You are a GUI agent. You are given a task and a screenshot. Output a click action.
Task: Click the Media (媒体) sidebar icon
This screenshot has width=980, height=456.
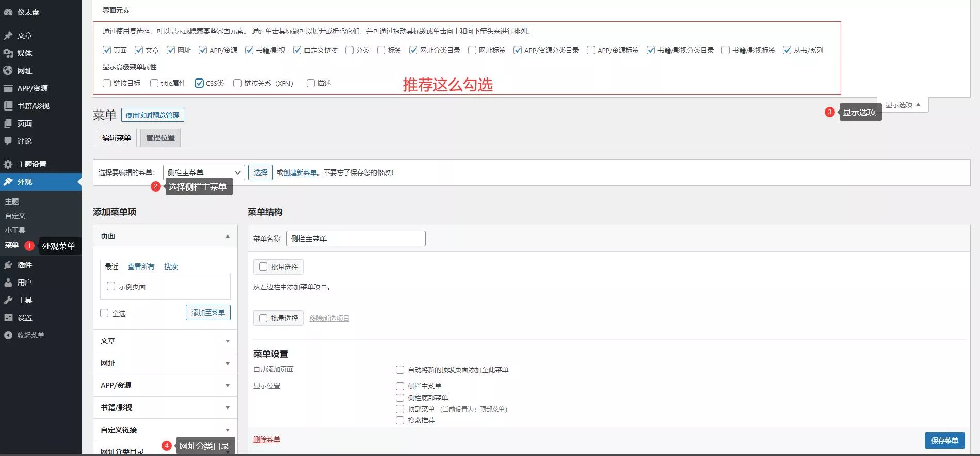click(8, 53)
